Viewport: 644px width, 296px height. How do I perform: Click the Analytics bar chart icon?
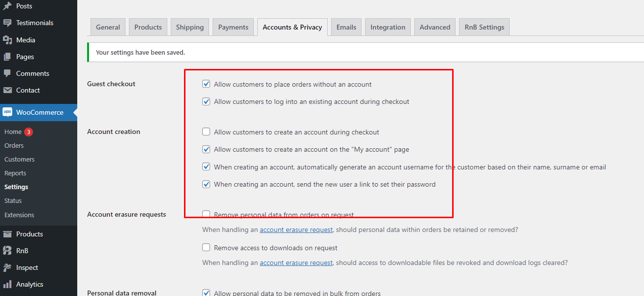pos(7,284)
